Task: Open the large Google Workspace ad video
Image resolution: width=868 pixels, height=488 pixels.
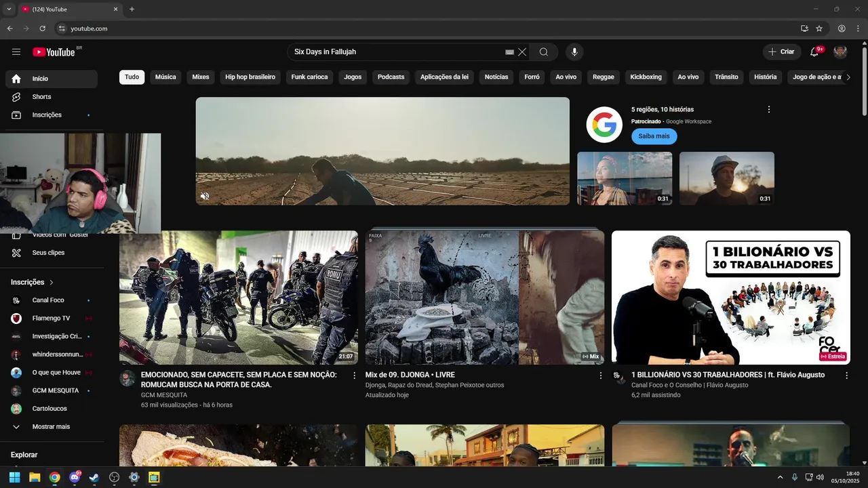Action: pos(382,151)
